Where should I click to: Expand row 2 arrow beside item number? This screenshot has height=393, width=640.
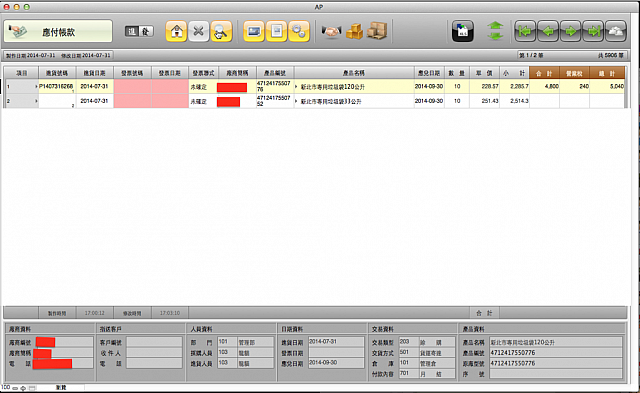tap(36, 101)
